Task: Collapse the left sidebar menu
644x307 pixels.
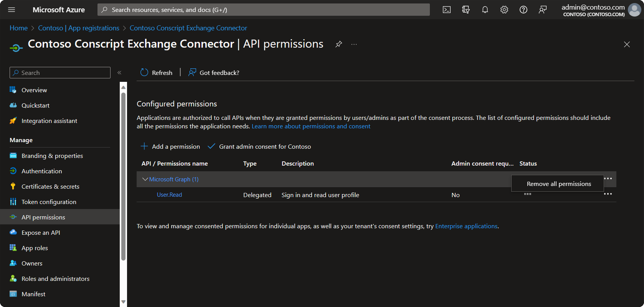Action: pos(119,73)
